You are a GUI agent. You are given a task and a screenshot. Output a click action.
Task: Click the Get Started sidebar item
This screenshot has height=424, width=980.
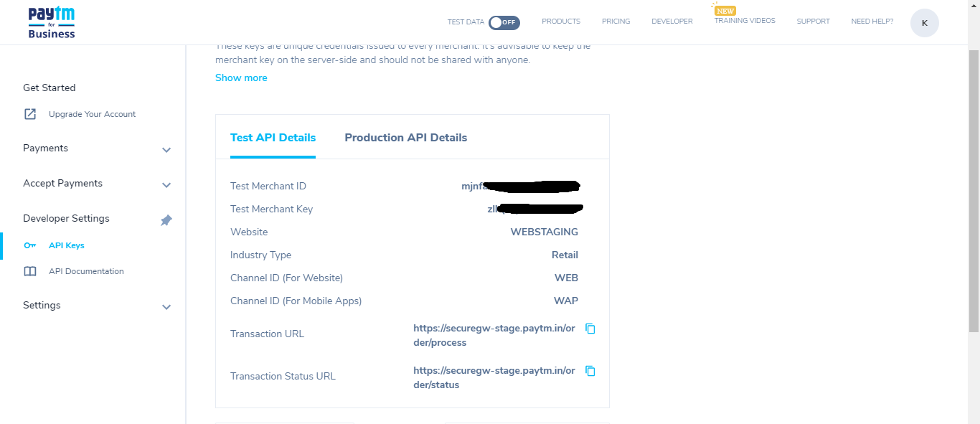pyautogui.click(x=49, y=88)
